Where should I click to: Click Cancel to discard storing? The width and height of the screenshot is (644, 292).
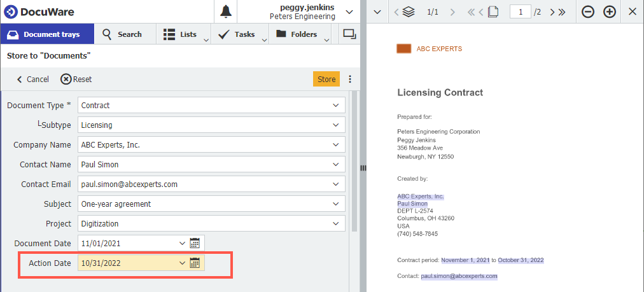tap(33, 80)
